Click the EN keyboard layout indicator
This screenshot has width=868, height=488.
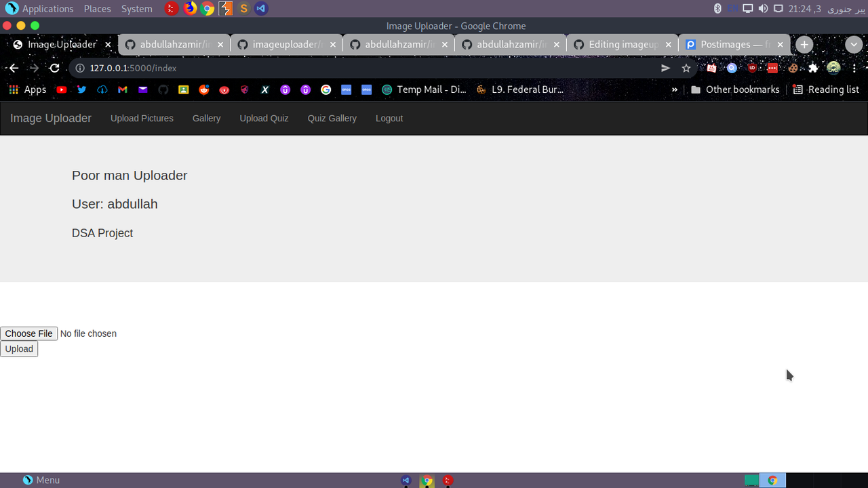[732, 8]
